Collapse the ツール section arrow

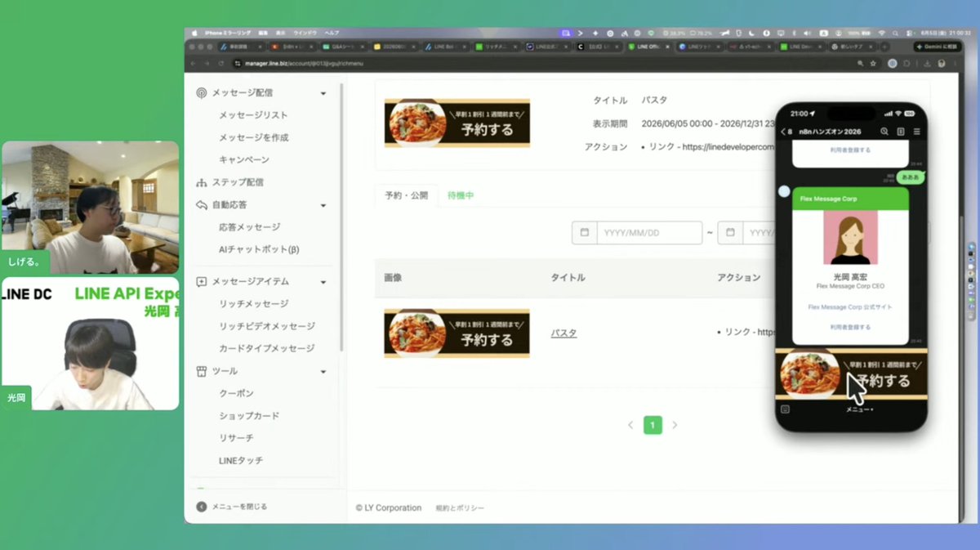click(323, 371)
